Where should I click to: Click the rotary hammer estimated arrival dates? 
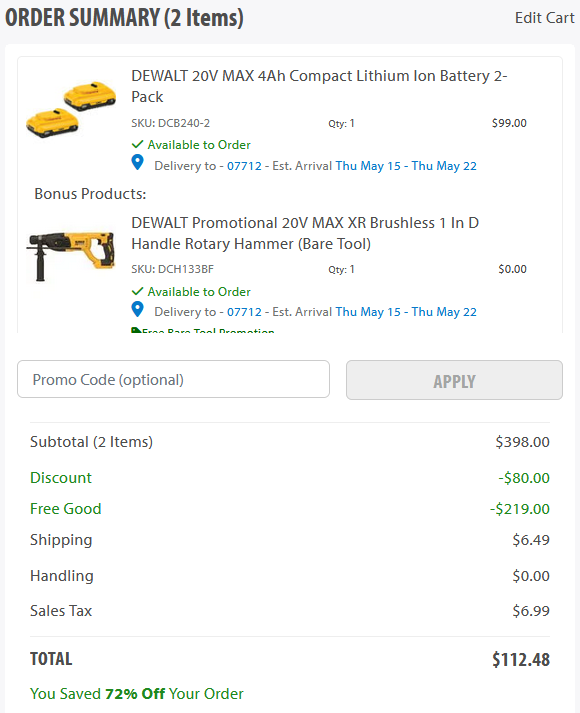[x=406, y=312]
